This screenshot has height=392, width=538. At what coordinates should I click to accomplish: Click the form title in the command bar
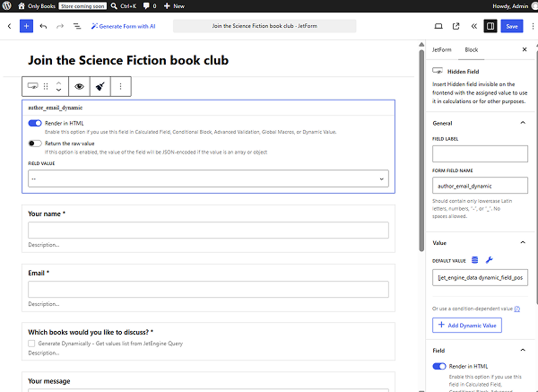point(265,26)
